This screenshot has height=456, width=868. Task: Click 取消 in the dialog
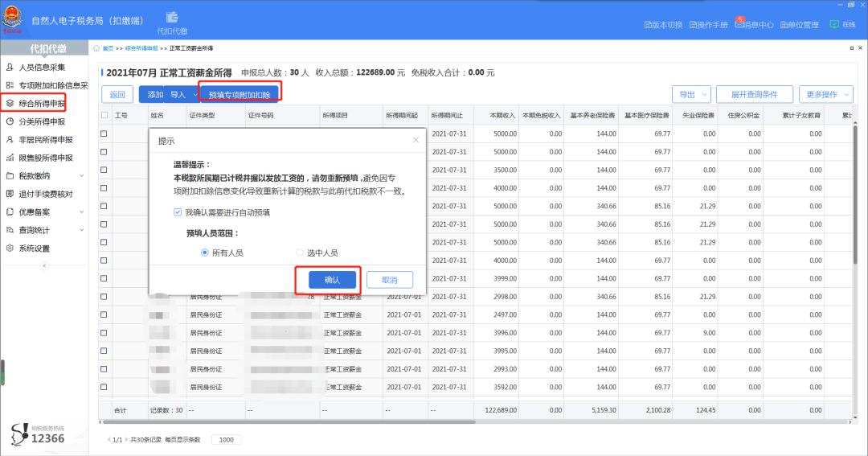[x=390, y=280]
